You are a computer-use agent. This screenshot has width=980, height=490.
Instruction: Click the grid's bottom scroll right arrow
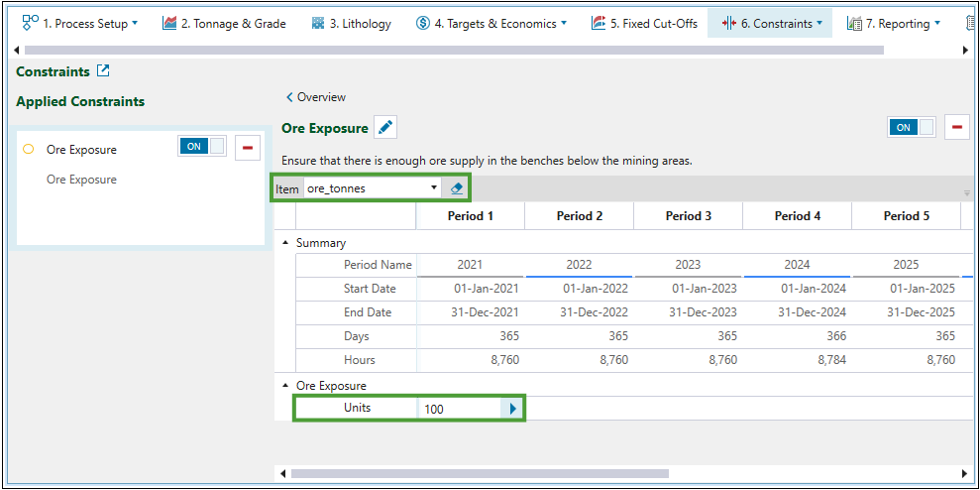(965, 474)
